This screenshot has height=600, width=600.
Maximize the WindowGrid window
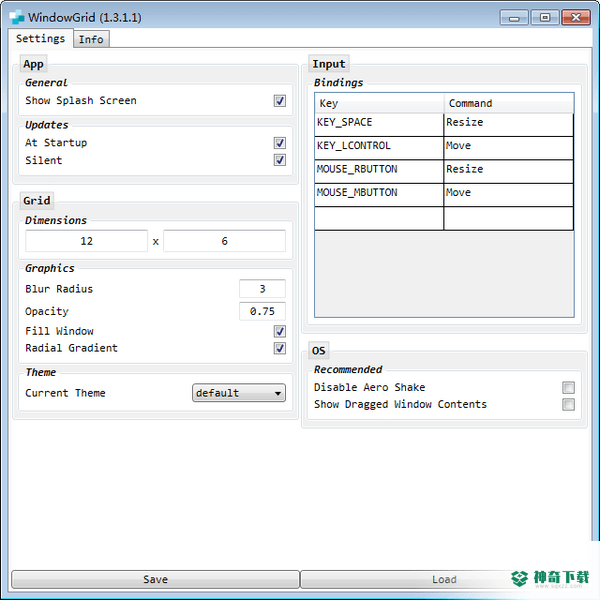[545, 18]
